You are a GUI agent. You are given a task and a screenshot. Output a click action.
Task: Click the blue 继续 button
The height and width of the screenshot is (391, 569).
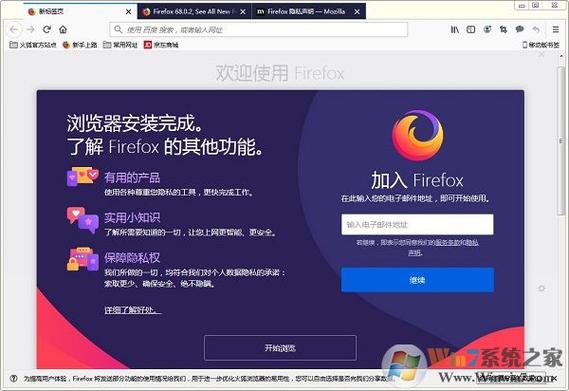tap(417, 280)
